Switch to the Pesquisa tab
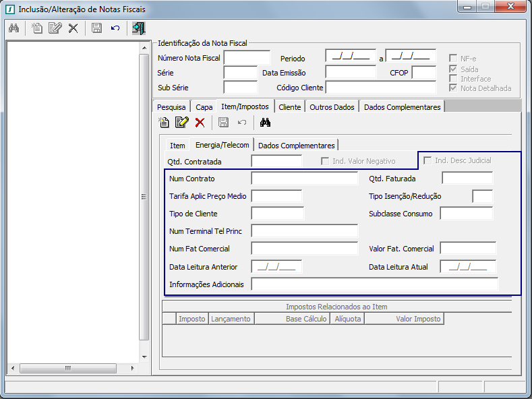The image size is (532, 399). [x=171, y=107]
